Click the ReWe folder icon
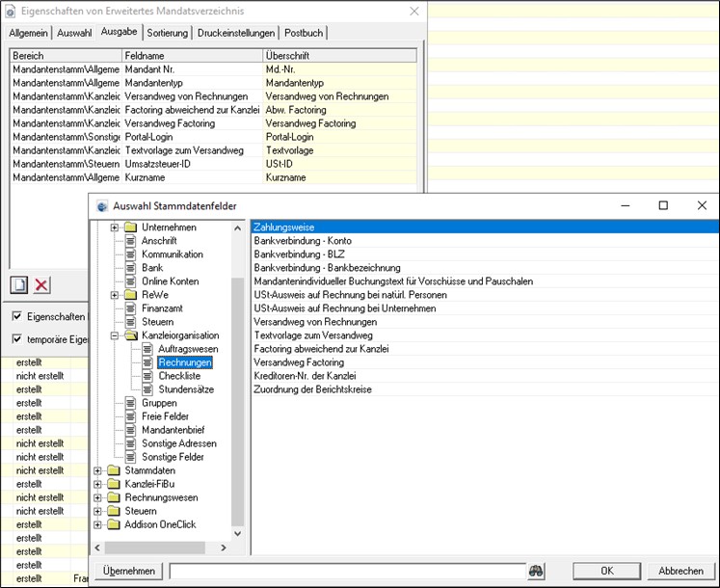 point(130,295)
